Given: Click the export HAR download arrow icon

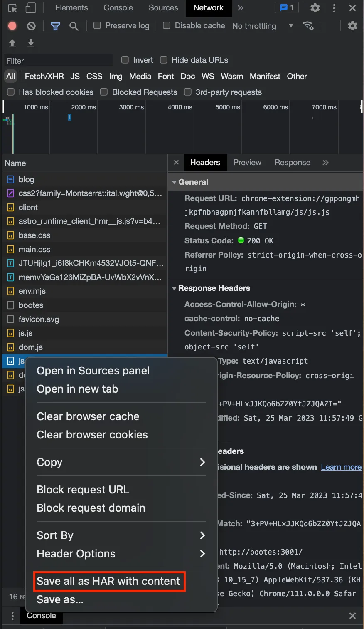Looking at the screenshot, I should pos(31,43).
